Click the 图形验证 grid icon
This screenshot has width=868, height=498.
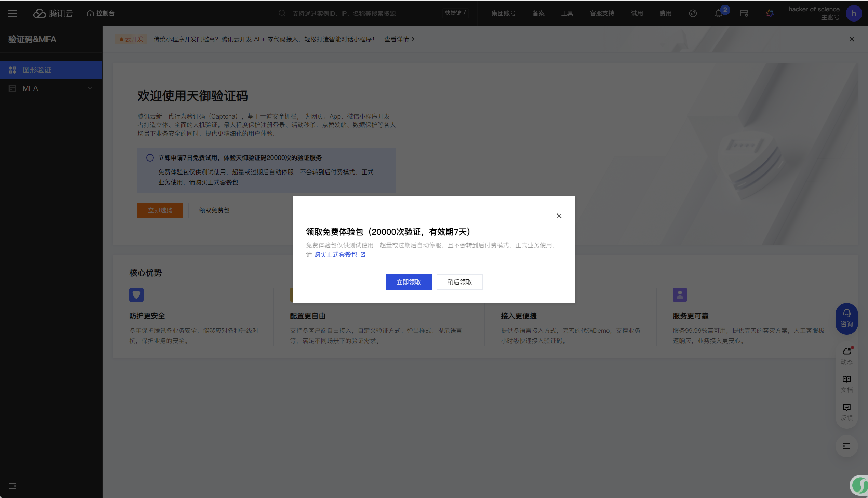click(12, 70)
